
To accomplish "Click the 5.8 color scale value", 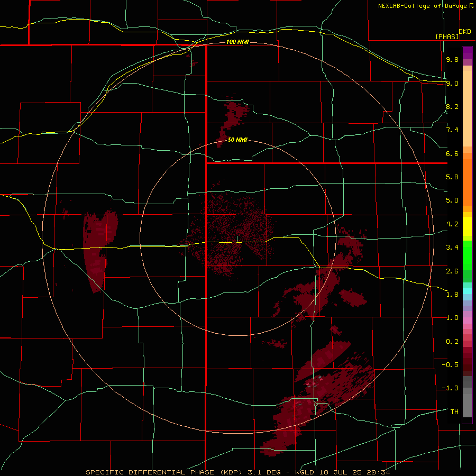I will tap(452, 177).
